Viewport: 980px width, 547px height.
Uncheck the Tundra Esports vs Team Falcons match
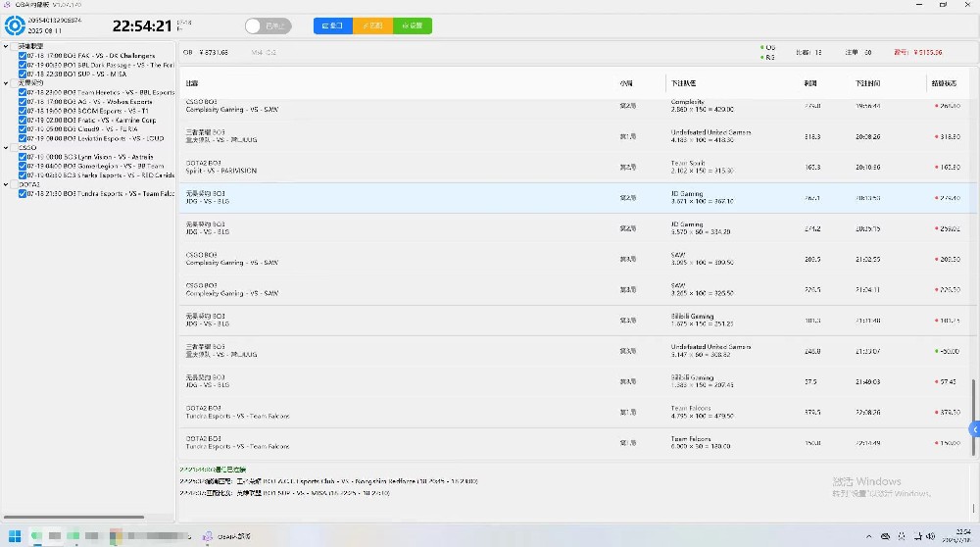pos(23,193)
